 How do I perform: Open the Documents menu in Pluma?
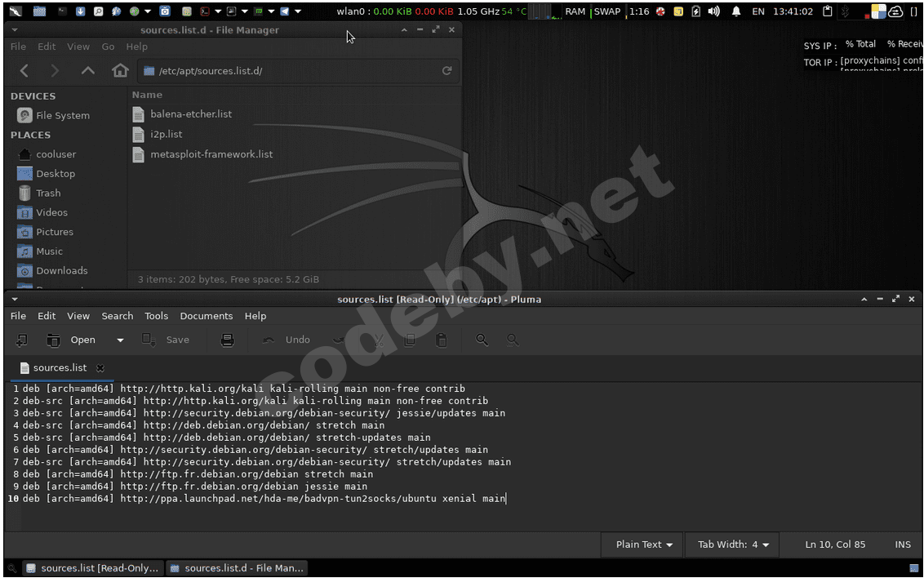[x=207, y=316]
